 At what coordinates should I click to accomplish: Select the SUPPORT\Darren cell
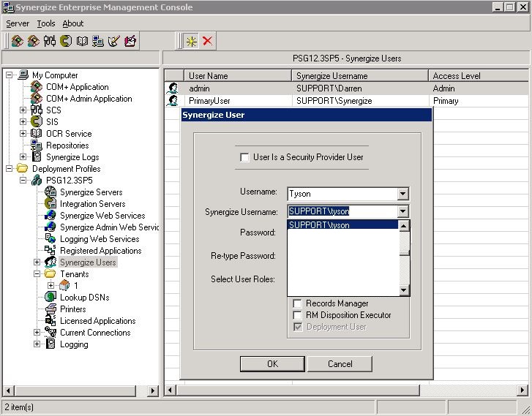360,88
